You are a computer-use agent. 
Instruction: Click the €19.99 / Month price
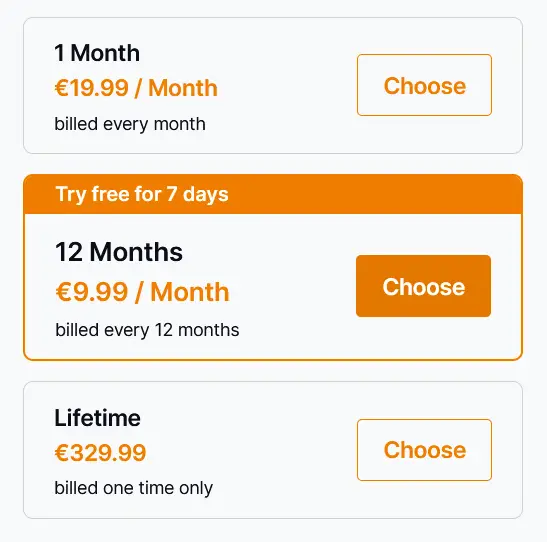136,88
